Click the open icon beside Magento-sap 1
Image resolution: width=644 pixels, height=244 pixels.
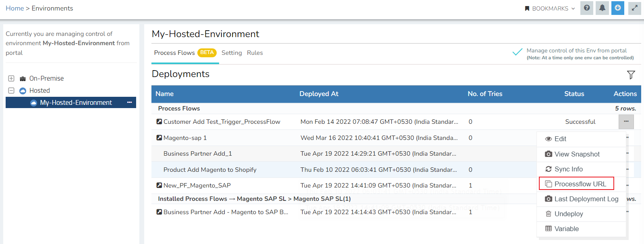point(159,138)
